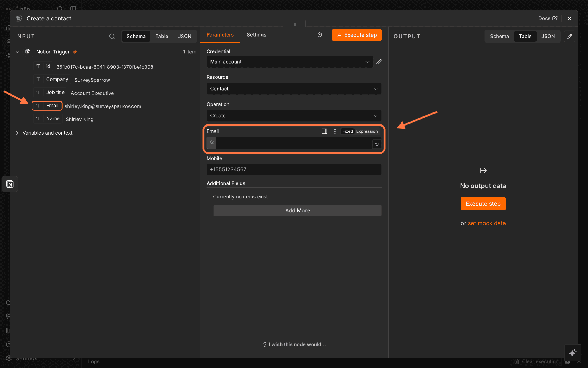Click the type icon beside the Job title field

click(x=38, y=93)
